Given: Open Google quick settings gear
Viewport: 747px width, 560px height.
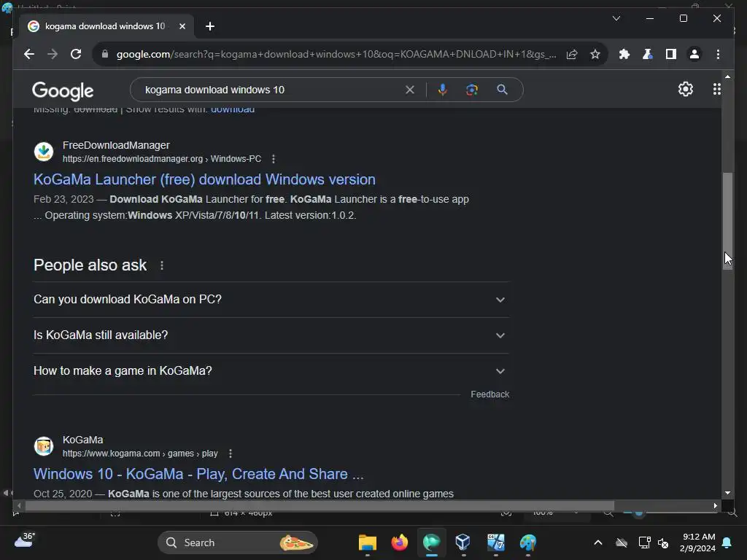Looking at the screenshot, I should (x=686, y=89).
